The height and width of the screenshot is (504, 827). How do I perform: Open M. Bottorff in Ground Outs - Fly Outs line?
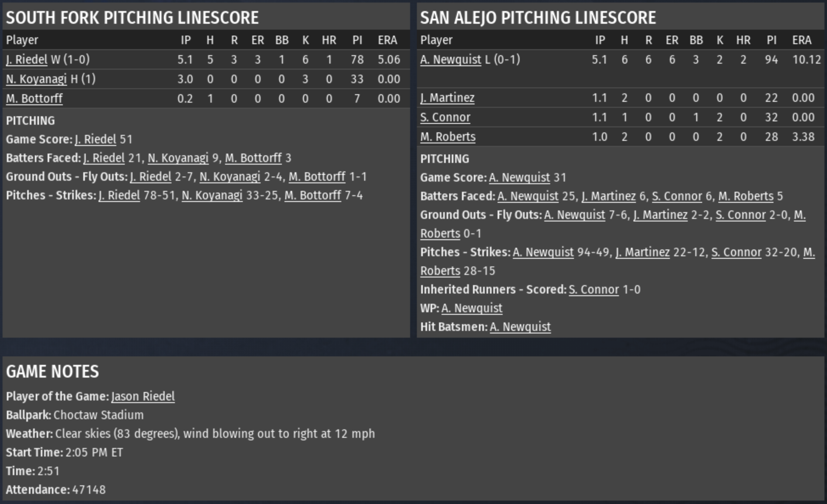pos(317,176)
